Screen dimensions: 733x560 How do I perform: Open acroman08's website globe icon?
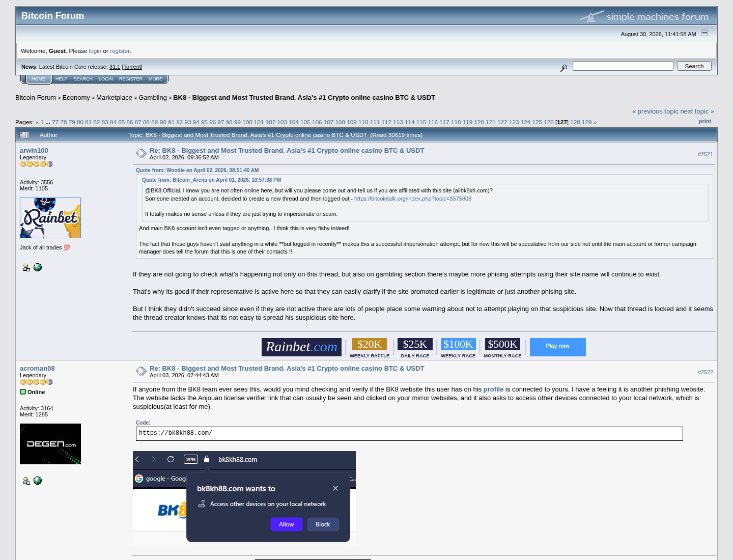tap(38, 481)
